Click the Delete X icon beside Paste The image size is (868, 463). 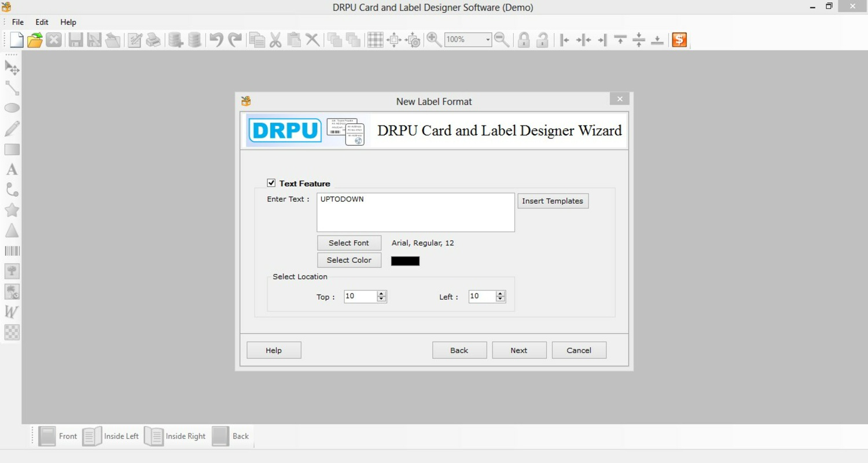312,39
